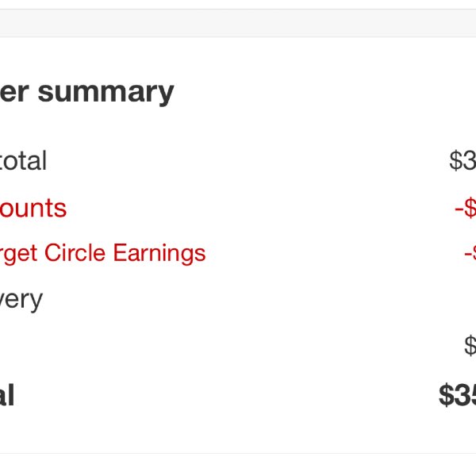
Task: Click the word summary in the heading
Action: point(106,94)
